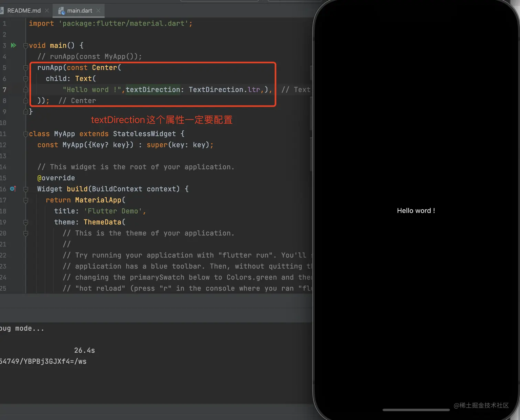Click the 'Flutter Demo' title string
This screenshot has width=520, height=420.
[x=113, y=211]
